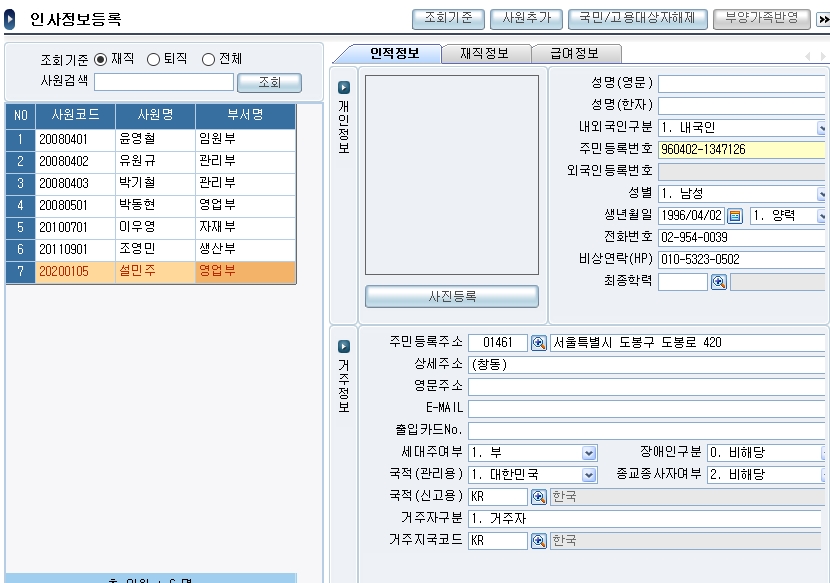Open the 내외국인구분 dropdown

pos(822,128)
